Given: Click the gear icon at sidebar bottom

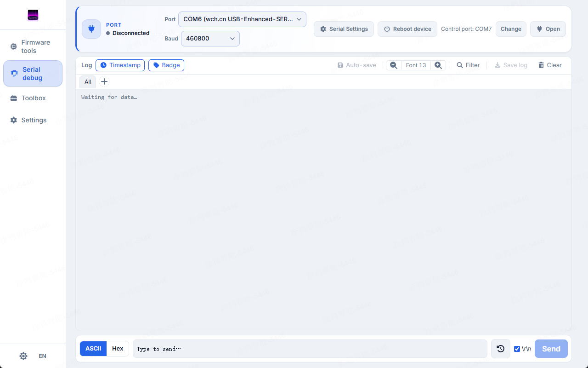Looking at the screenshot, I should [x=23, y=356].
